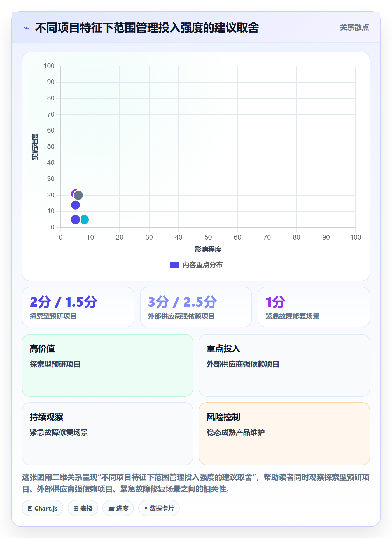Click the teal scatter data point
The height and width of the screenshot is (538, 392).
[85, 219]
